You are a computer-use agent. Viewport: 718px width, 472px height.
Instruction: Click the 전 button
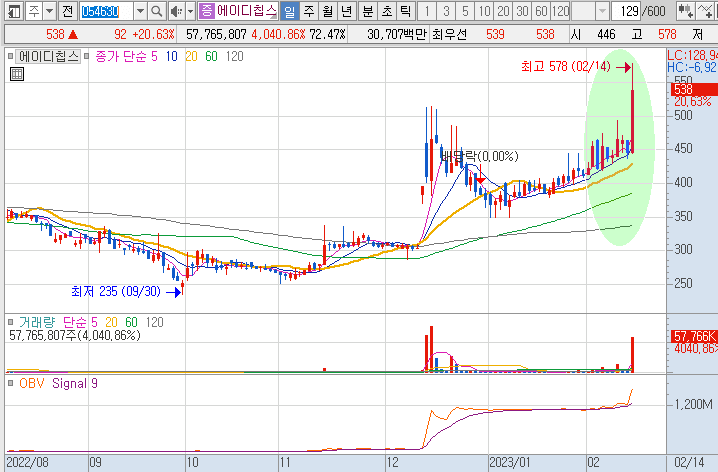click(x=68, y=11)
